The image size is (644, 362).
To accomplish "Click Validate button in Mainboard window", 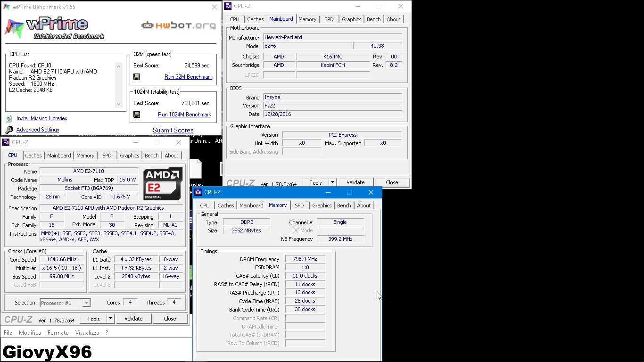I will click(x=355, y=182).
